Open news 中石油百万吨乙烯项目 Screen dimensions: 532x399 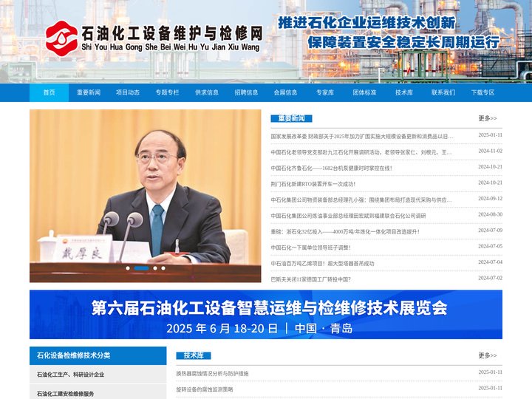pyautogui.click(x=322, y=263)
